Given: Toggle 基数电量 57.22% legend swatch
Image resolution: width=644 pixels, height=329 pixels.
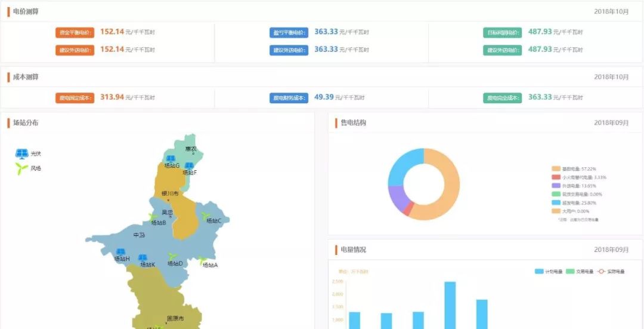Looking at the screenshot, I should point(556,169).
